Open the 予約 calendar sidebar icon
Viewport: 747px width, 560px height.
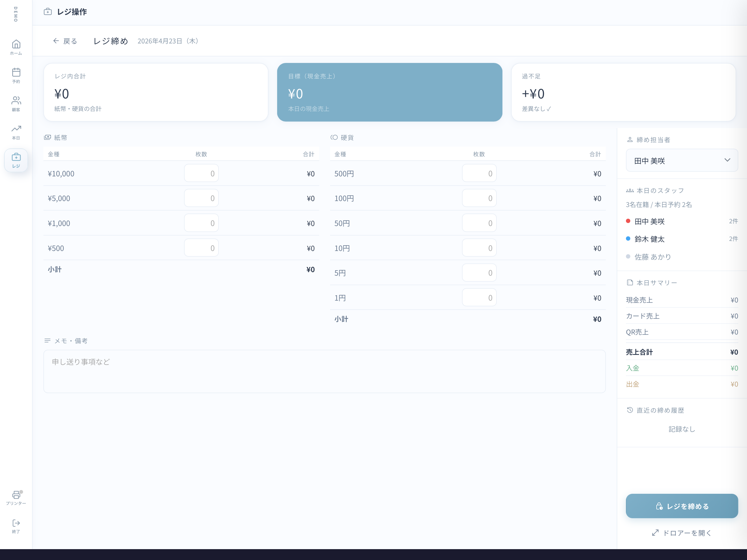pos(16,75)
